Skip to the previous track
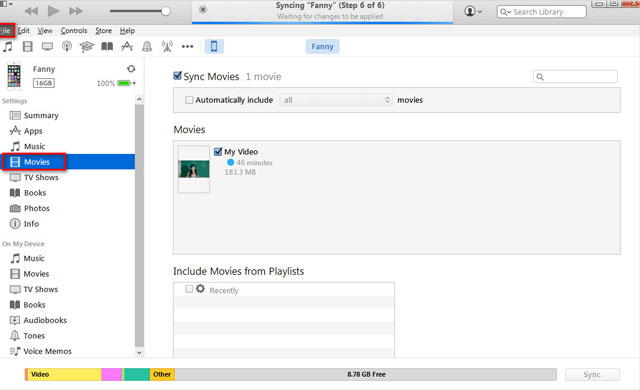 [x=31, y=11]
